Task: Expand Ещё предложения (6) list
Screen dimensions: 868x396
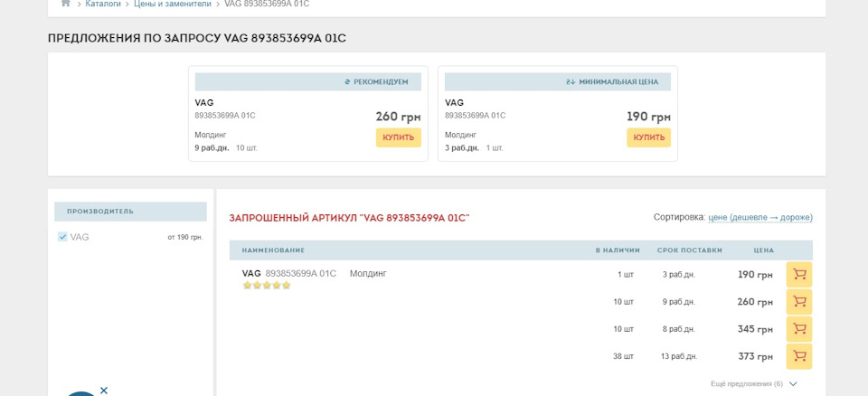Action: point(754,384)
